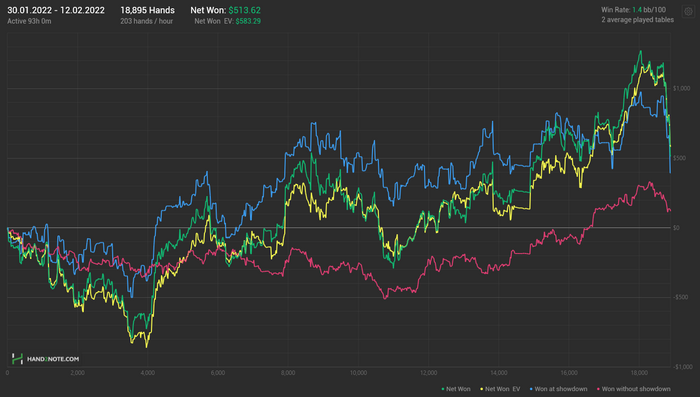Screen dimensions: 700x397
Task: Click the $0 baseline axis label
Action: point(676,228)
